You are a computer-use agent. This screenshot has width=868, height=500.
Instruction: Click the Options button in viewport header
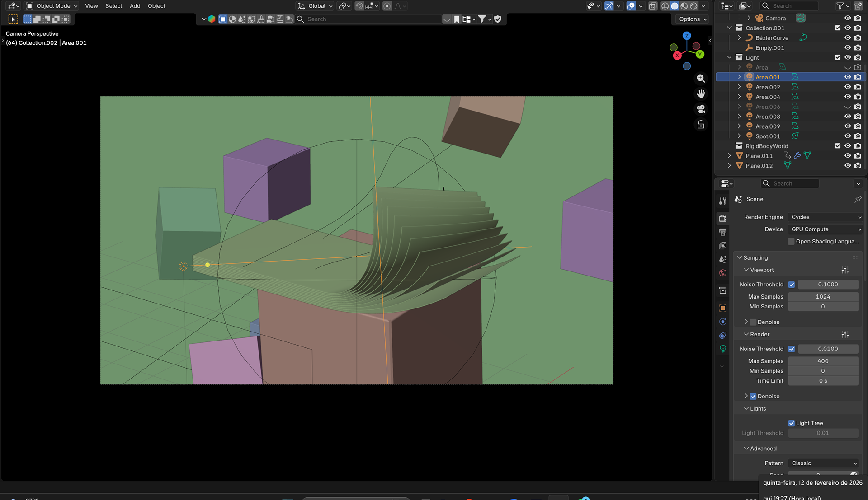pyautogui.click(x=692, y=19)
